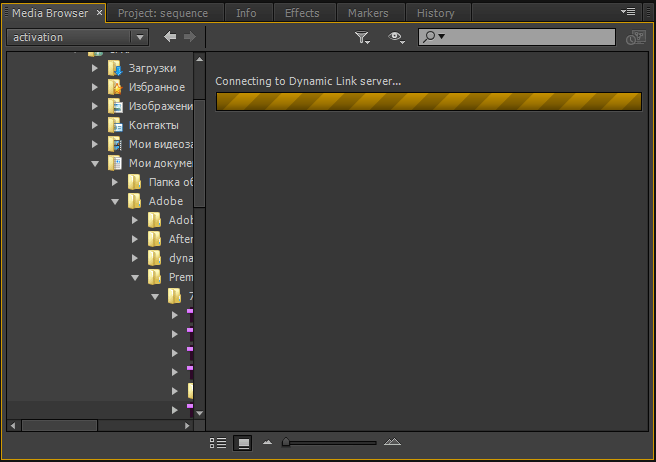Expand the Избранное folder

[x=95, y=87]
